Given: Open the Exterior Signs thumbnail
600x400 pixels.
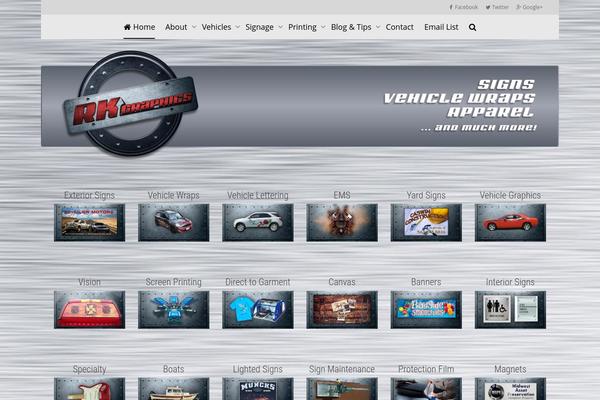Looking at the screenshot, I should (x=90, y=222).
